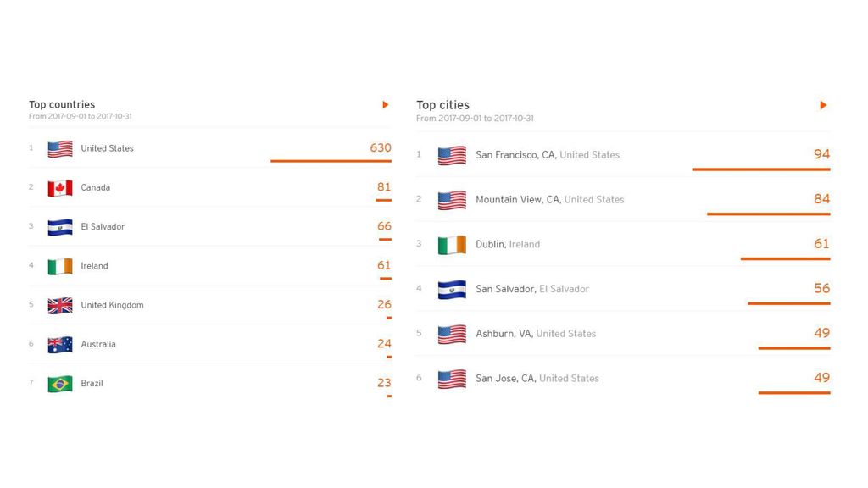Click the Top cities heading
This screenshot has width=868, height=488.
tap(442, 105)
